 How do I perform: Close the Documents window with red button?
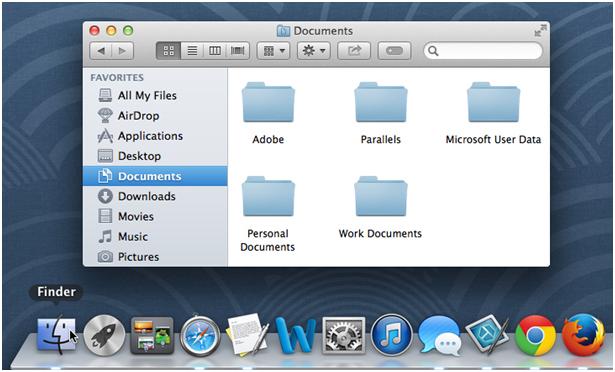[95, 30]
